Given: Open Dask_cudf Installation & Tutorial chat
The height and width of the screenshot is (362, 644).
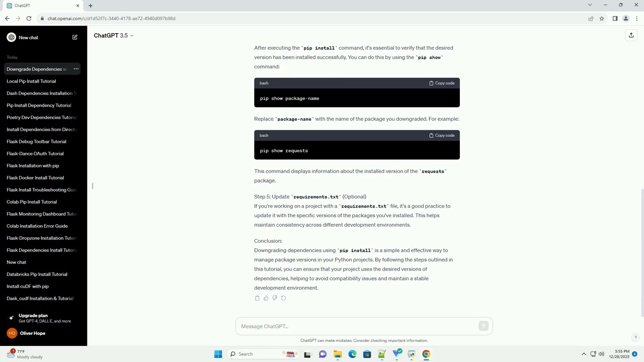Looking at the screenshot, I should [x=43, y=298].
